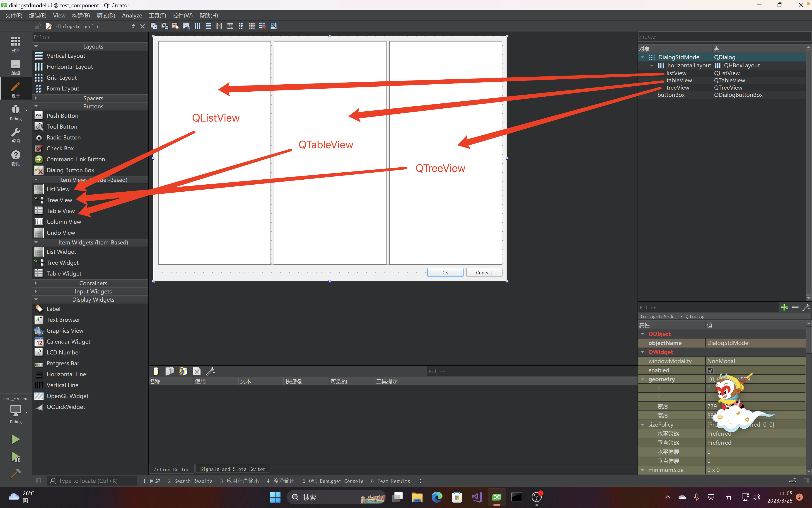Viewport: 812px width, 508px height.
Task: Toggle the left sidebar visibility button
Action: pyautogui.click(x=38, y=481)
